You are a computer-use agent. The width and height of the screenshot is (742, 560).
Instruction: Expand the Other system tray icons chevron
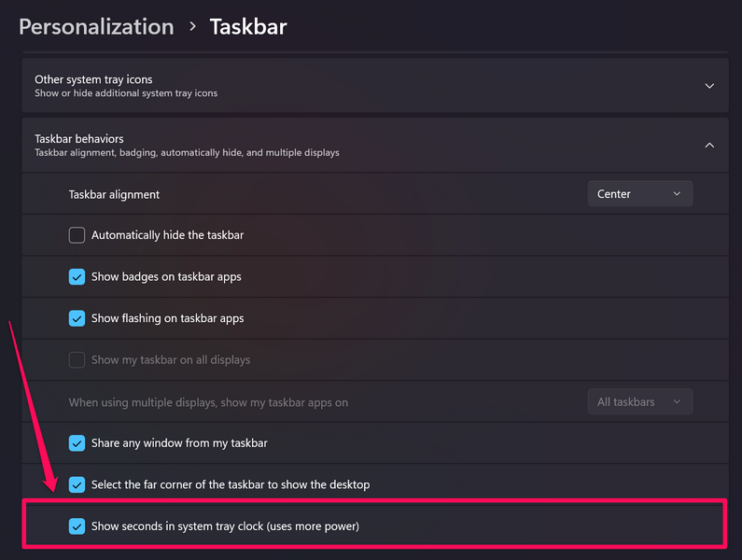point(709,86)
